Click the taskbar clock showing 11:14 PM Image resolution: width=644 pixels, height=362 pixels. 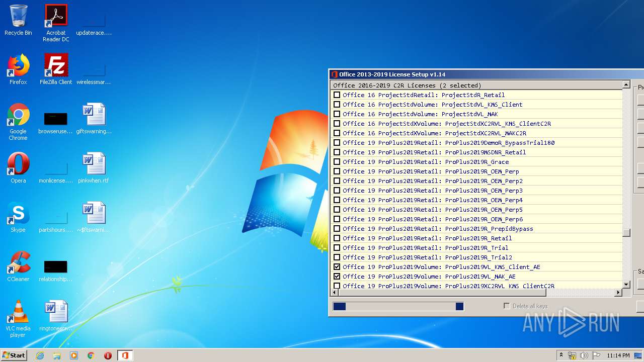(x=618, y=355)
